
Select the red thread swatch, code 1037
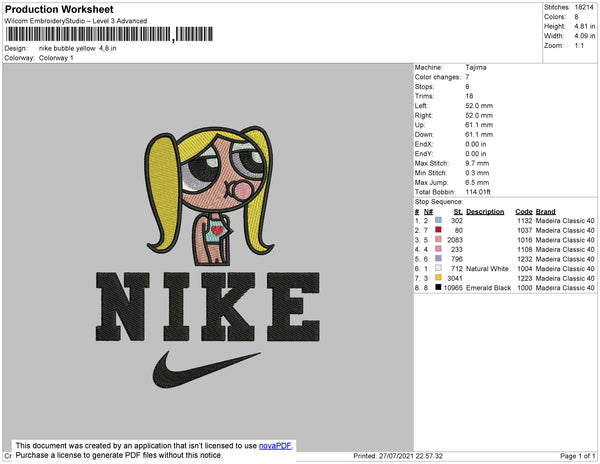click(438, 230)
